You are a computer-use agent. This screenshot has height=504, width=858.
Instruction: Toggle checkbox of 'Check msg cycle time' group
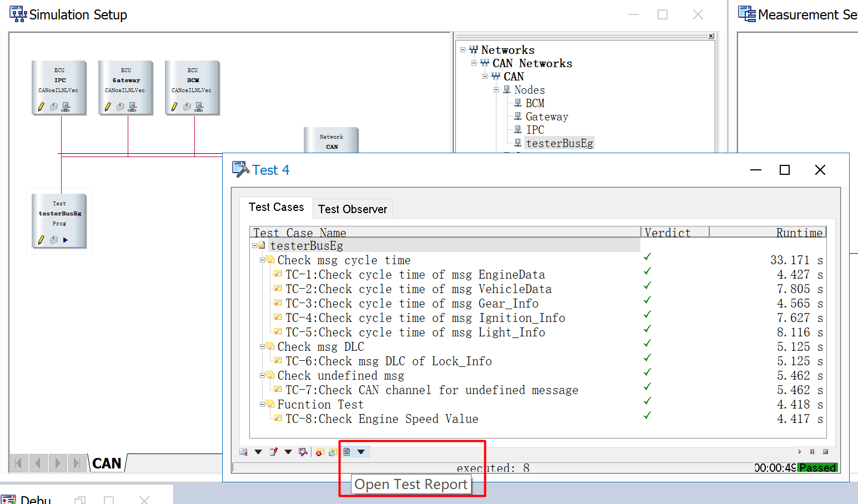(270, 259)
